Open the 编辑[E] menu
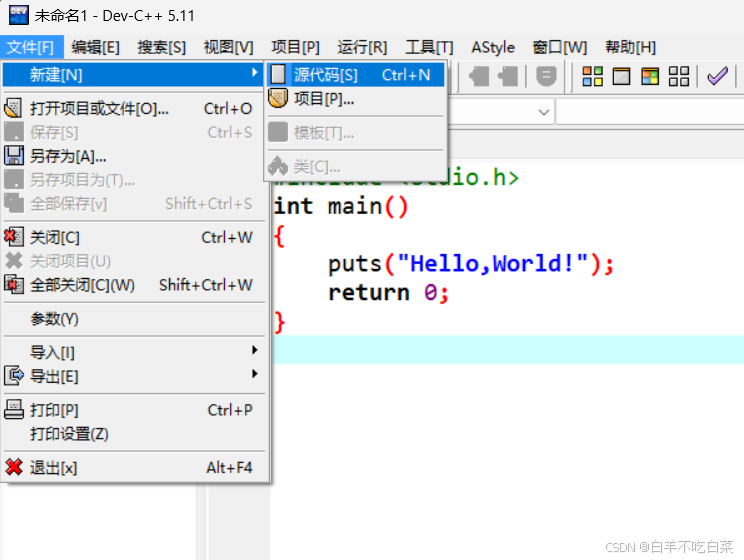Viewport: 744px width, 560px height. 95,47
